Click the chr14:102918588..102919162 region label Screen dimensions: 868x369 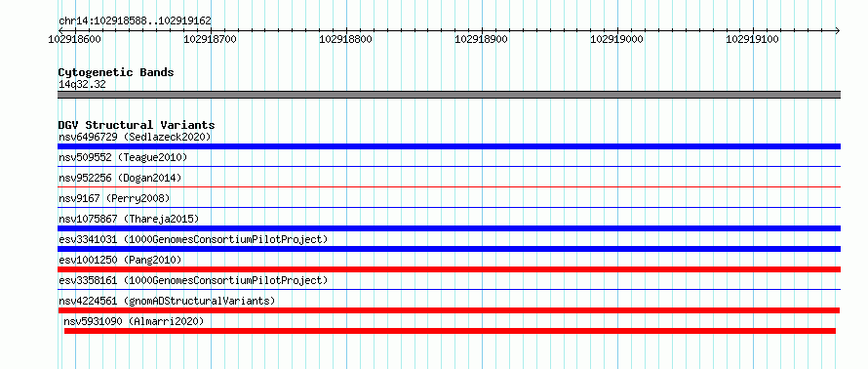tap(135, 21)
